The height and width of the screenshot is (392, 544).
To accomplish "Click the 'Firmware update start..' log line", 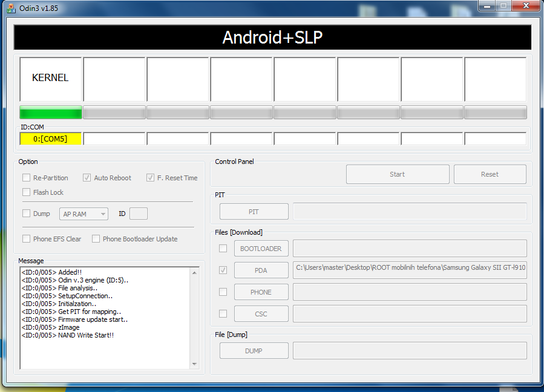I will tap(74, 319).
